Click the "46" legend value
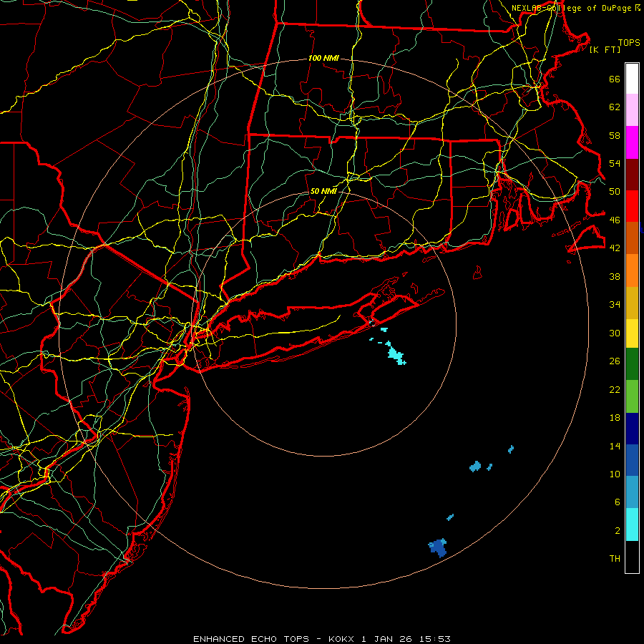Screen dimensions: 644x644 (x=615, y=220)
